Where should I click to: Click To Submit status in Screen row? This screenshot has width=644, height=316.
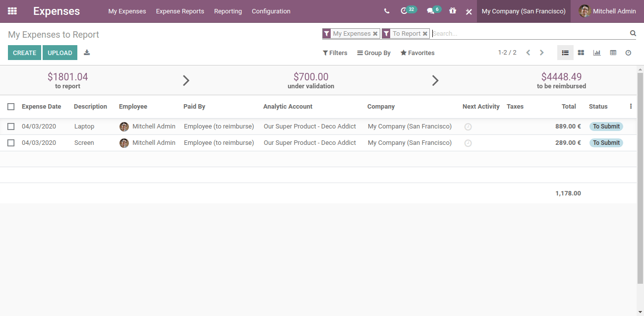(x=606, y=143)
